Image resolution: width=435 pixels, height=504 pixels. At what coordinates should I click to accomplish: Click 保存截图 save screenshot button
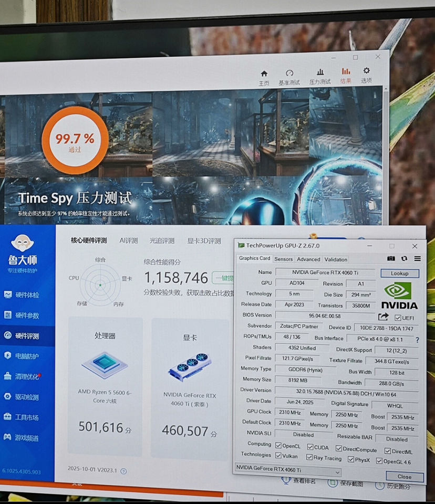pyautogui.click(x=346, y=483)
